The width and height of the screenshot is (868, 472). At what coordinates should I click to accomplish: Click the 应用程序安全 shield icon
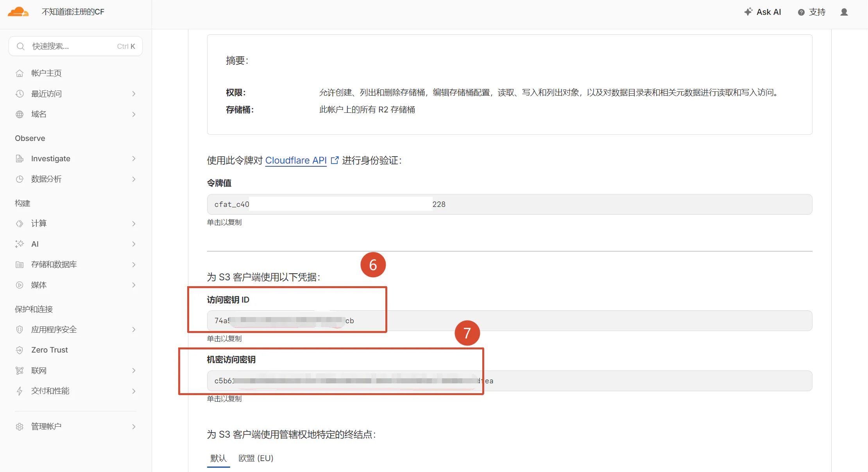pyautogui.click(x=20, y=330)
